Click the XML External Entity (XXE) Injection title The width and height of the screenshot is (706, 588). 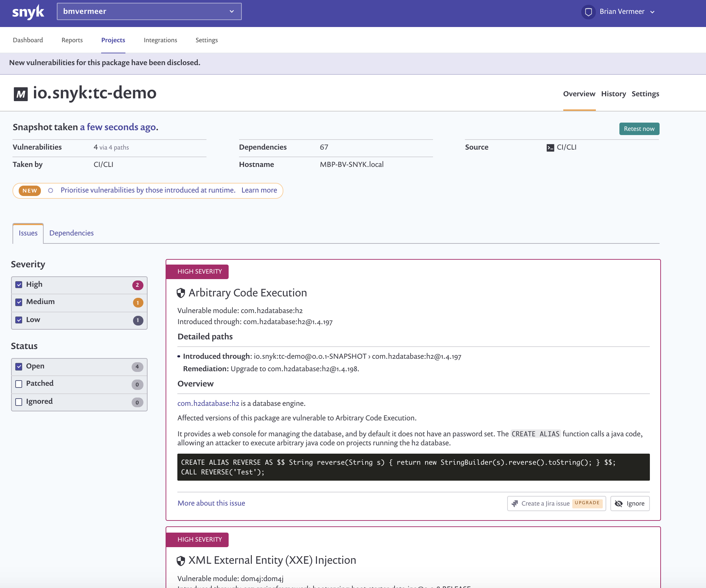272,560
